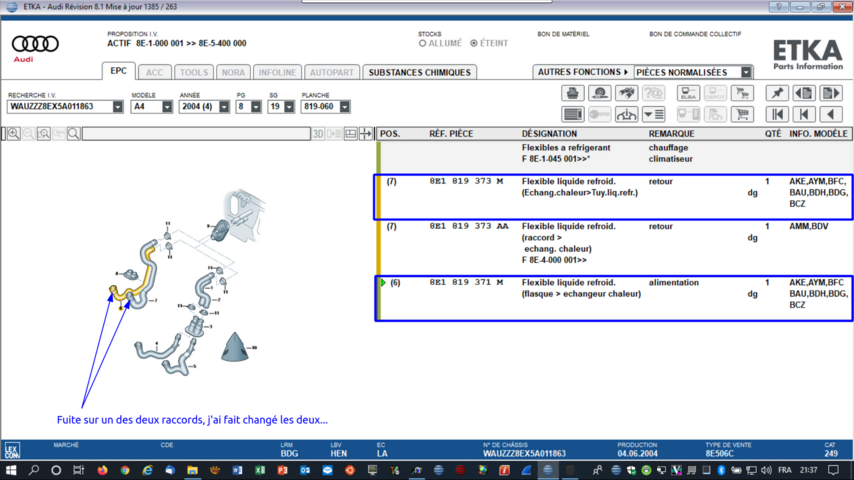This screenshot has height=480, width=854.
Task: Open the MODÈLE A4 dropdown
Action: (167, 107)
